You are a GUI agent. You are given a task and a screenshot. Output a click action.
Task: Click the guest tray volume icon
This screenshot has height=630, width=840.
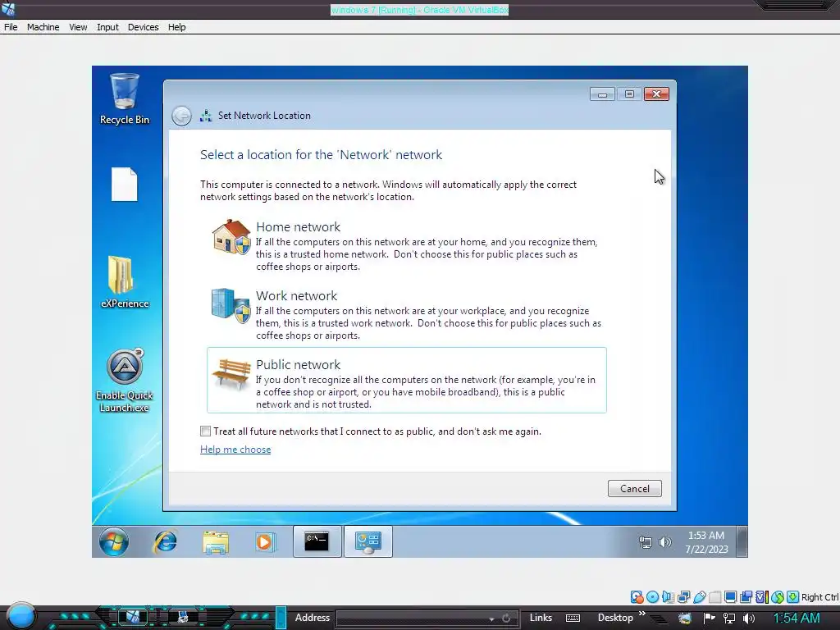tap(664, 542)
